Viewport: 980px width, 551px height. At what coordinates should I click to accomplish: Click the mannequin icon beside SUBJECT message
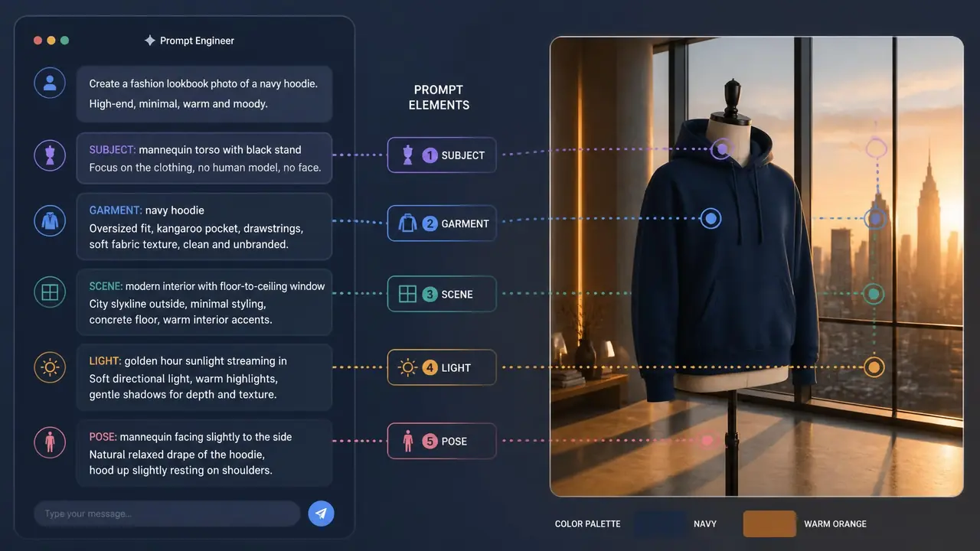coord(50,155)
